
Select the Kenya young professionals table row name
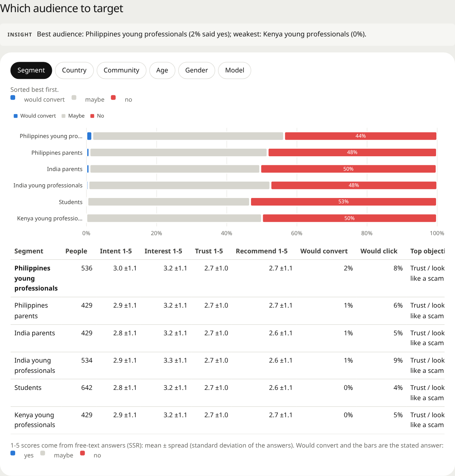[35, 420]
